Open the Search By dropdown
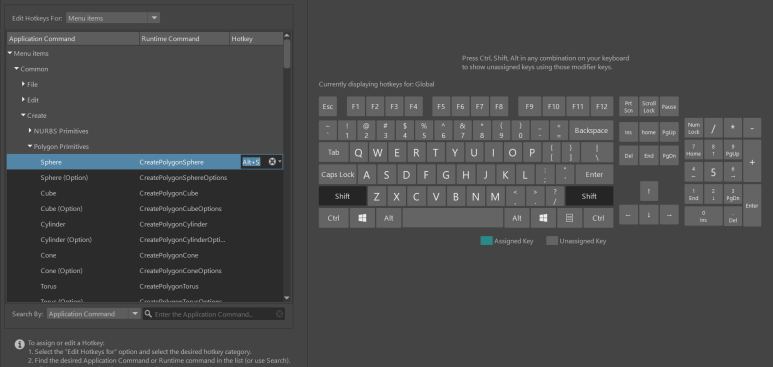The height and width of the screenshot is (367, 773). tap(94, 314)
